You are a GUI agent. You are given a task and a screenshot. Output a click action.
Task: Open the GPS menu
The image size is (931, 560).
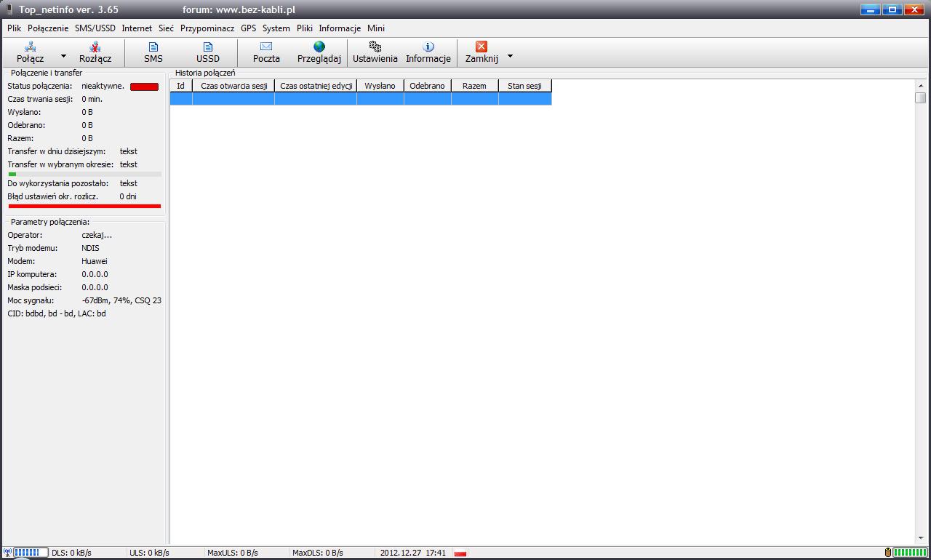click(x=249, y=28)
